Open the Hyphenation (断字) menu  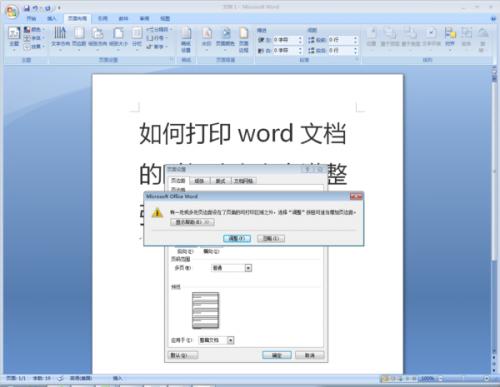[x=157, y=47]
